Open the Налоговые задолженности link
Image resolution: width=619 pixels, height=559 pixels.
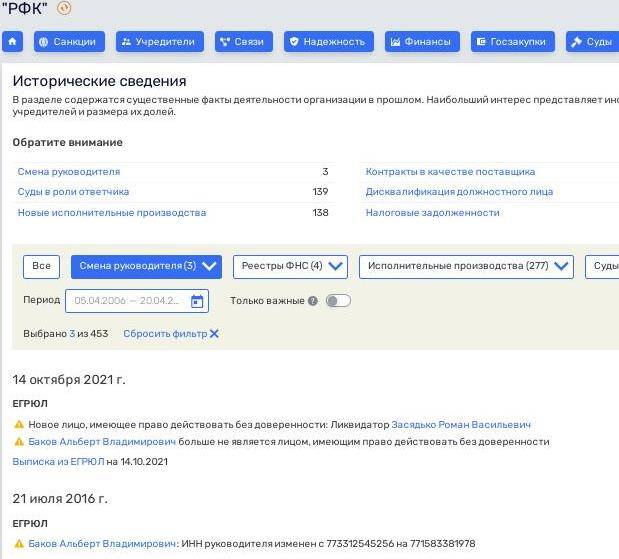[x=432, y=213]
